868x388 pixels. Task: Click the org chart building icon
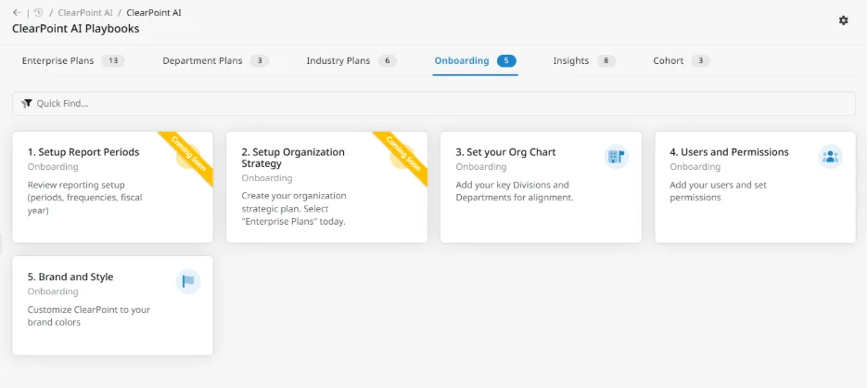[x=616, y=157]
